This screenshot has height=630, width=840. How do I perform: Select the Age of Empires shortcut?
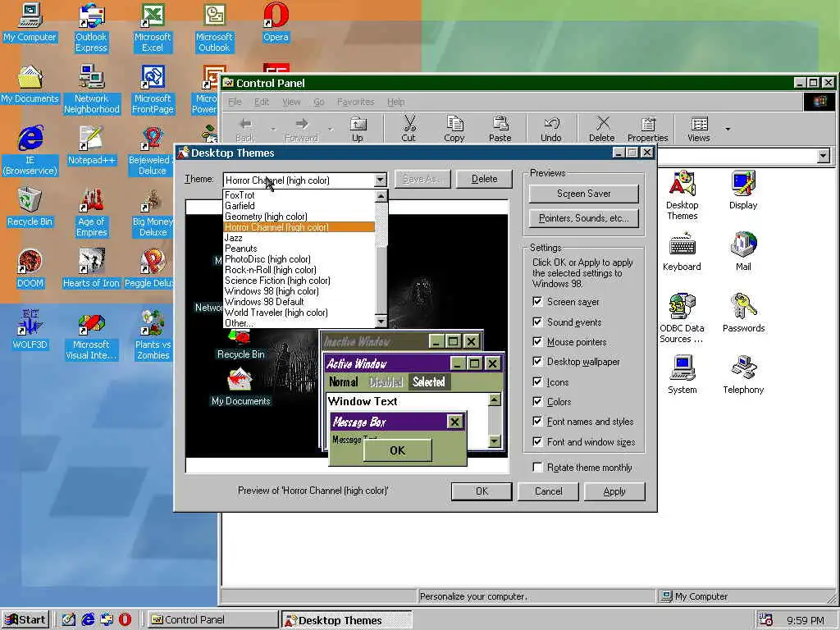click(92, 212)
